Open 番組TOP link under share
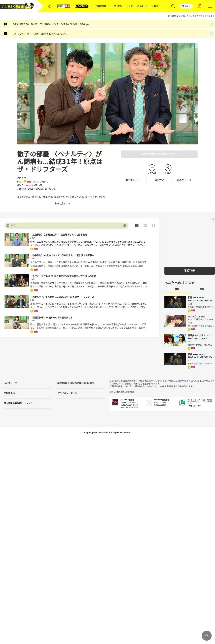215x644 pixels. tap(159, 180)
